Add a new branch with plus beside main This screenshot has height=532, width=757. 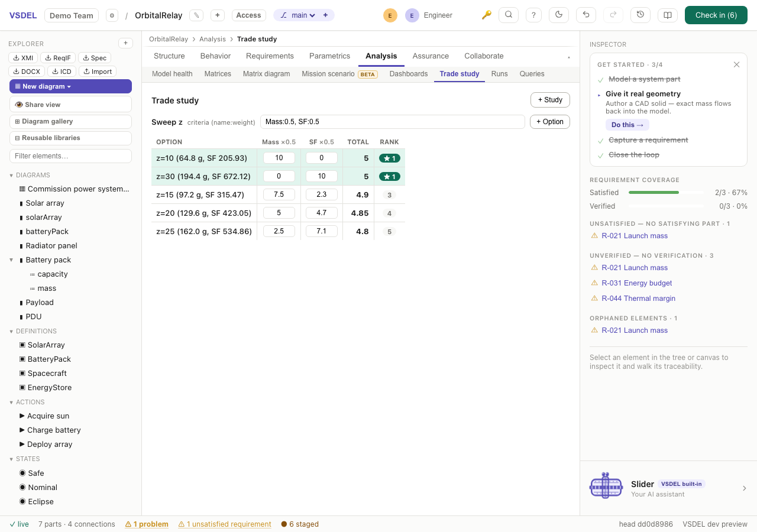(x=325, y=15)
